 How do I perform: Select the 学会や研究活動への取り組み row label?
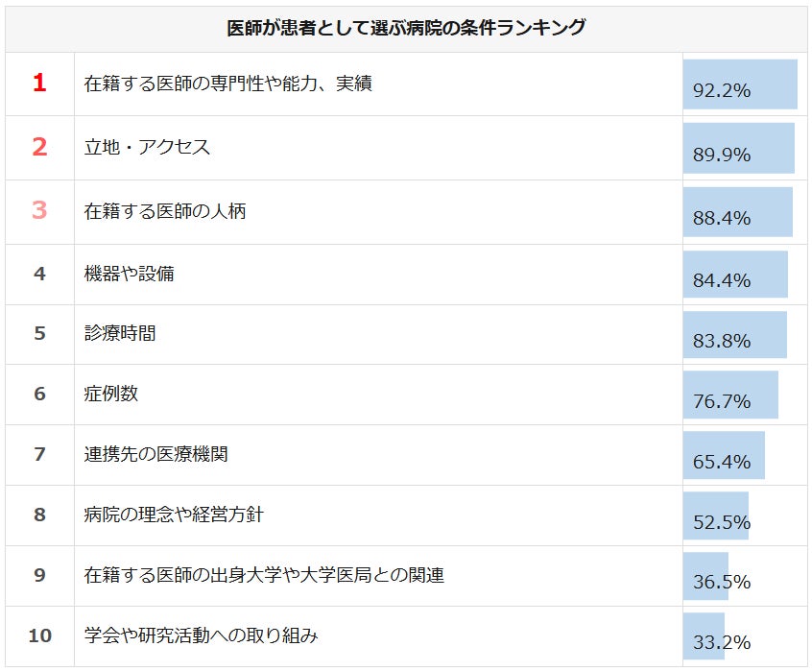coord(201,635)
